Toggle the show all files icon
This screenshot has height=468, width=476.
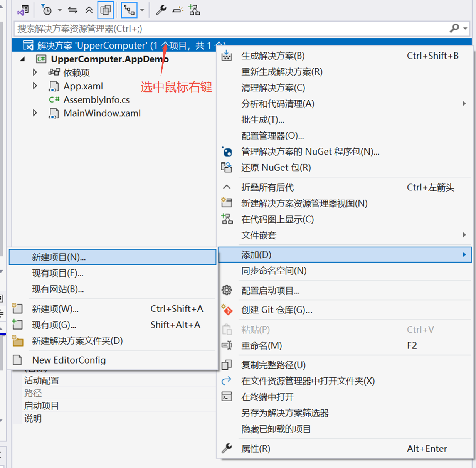105,10
